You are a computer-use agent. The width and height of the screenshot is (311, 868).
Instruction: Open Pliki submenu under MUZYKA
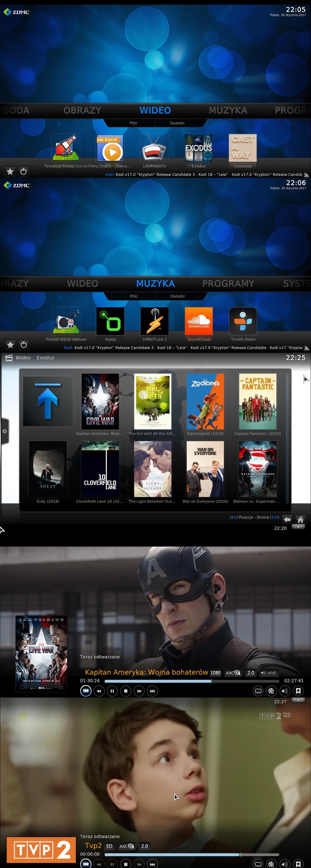[134, 296]
